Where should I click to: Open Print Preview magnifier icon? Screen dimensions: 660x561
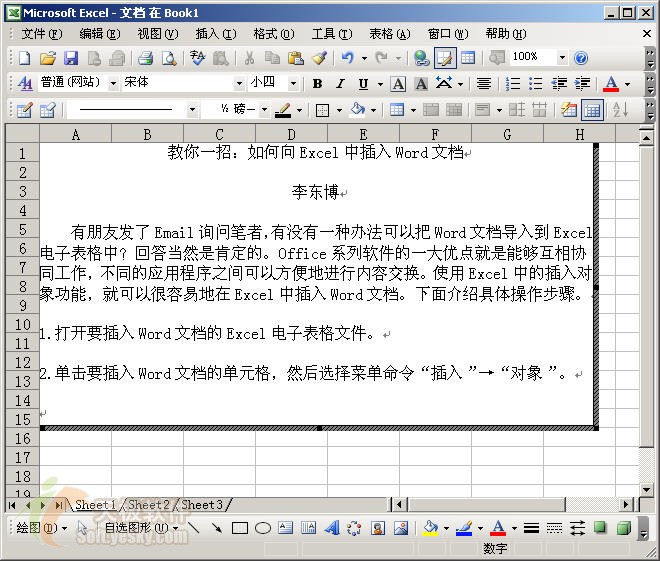click(x=169, y=58)
